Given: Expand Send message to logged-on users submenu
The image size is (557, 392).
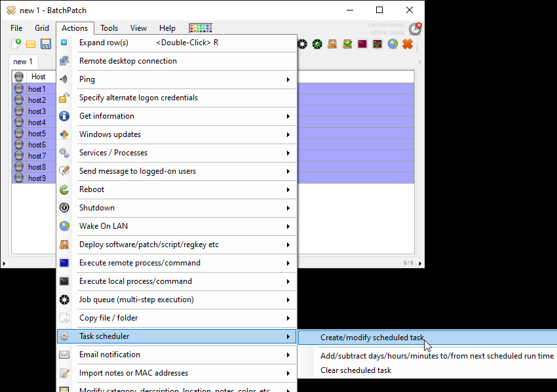Looking at the screenshot, I should [x=176, y=171].
